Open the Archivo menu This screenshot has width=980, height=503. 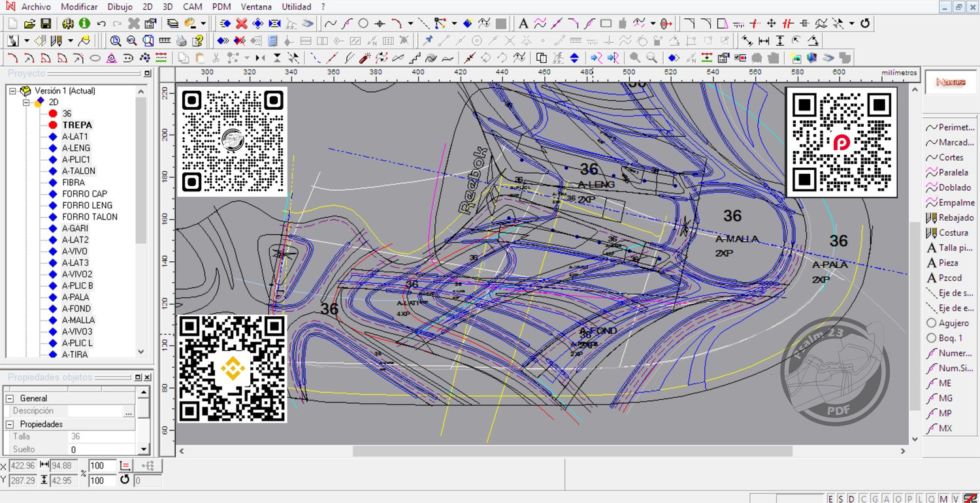point(36,7)
